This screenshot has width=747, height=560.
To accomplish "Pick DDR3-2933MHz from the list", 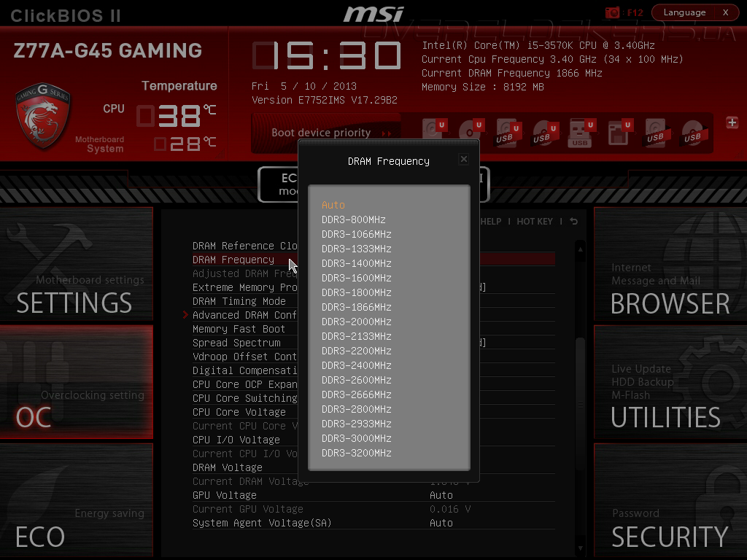I will [356, 424].
